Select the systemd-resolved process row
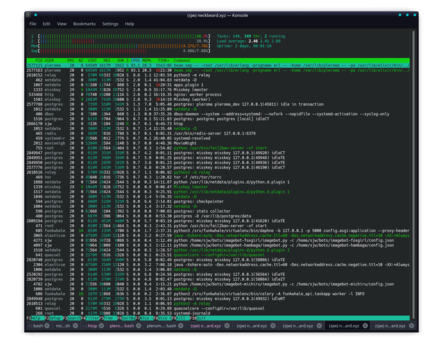443x360 pixels. (218, 138)
